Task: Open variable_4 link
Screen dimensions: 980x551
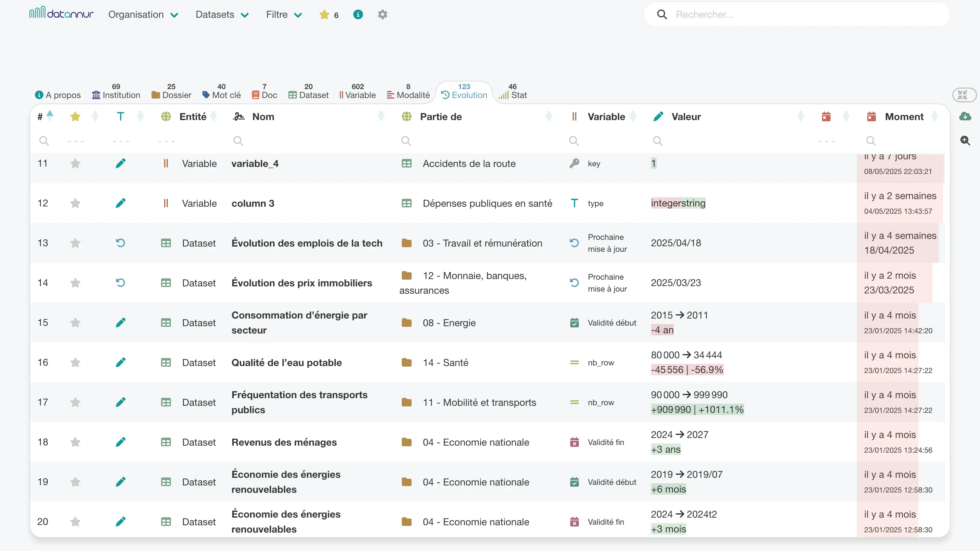Action: tap(255, 164)
